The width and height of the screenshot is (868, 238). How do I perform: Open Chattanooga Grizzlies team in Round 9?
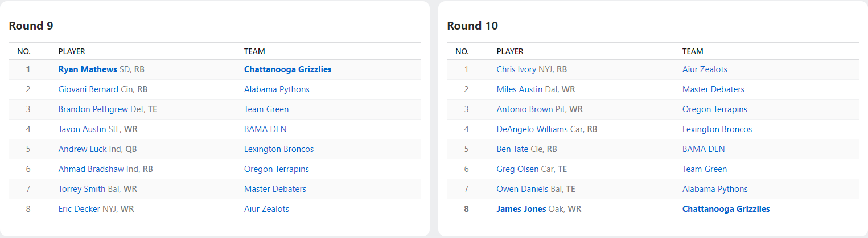coord(287,69)
